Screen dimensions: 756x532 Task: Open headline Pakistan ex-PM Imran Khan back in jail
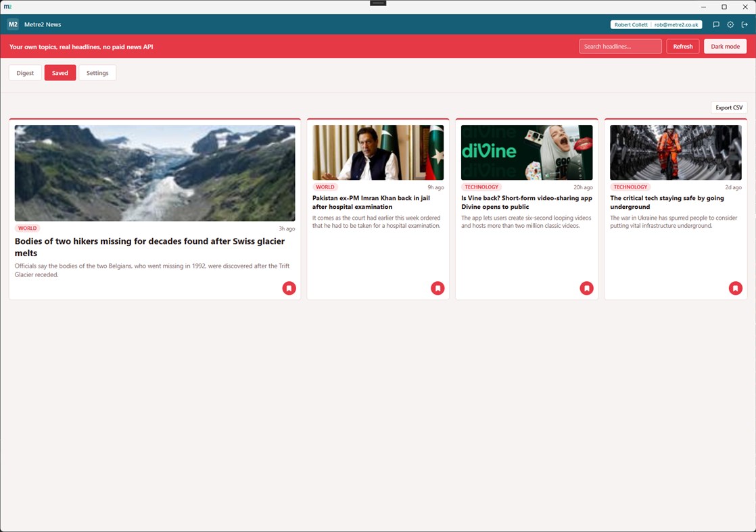pyautogui.click(x=371, y=202)
